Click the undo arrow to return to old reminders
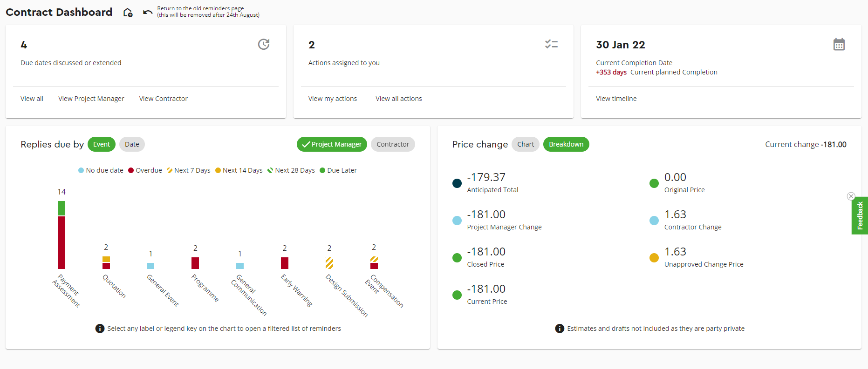This screenshot has width=868, height=369. tap(148, 12)
